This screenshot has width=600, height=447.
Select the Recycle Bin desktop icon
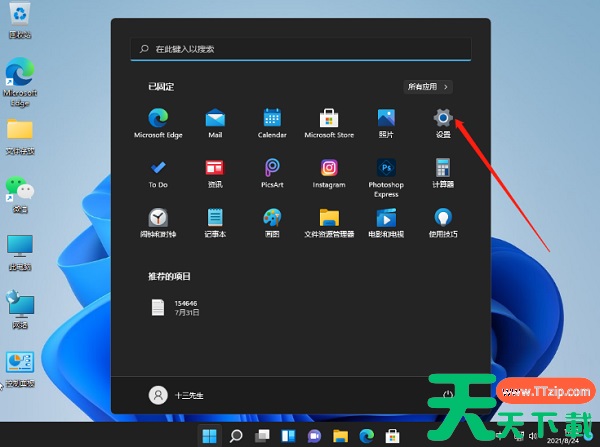tap(20, 20)
